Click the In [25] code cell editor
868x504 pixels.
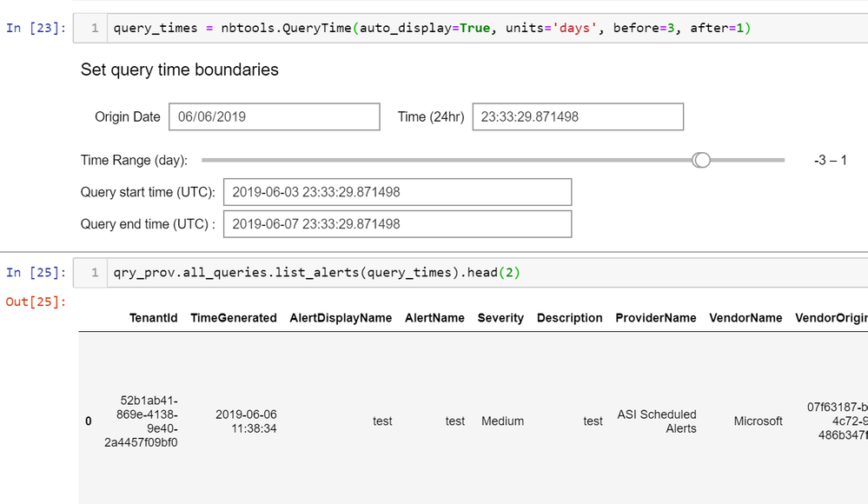click(487, 273)
